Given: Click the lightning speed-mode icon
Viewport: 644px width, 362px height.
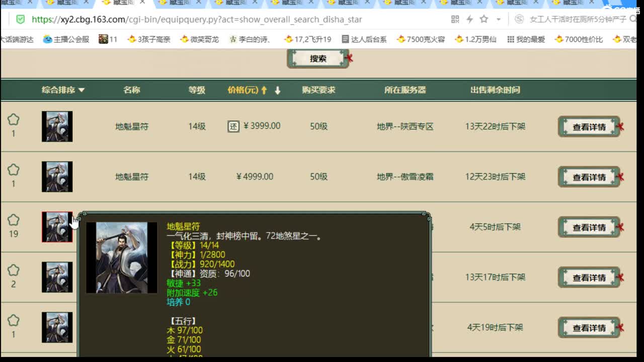Looking at the screenshot, I should click(x=470, y=20).
